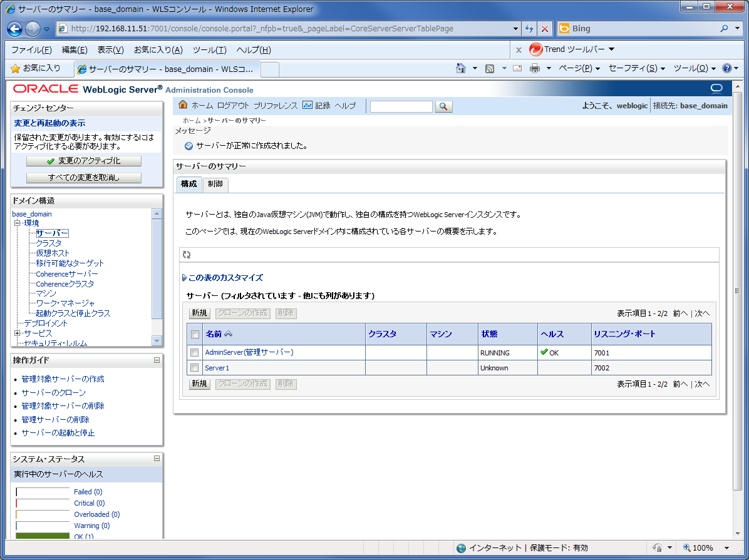Open the ファイル(F) menu
The image size is (749, 560).
[x=31, y=49]
